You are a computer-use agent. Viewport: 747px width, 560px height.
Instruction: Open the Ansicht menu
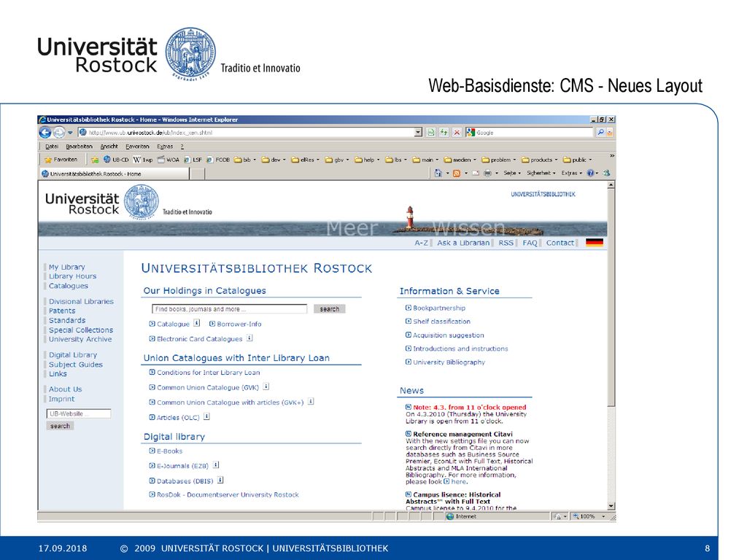pos(109,147)
